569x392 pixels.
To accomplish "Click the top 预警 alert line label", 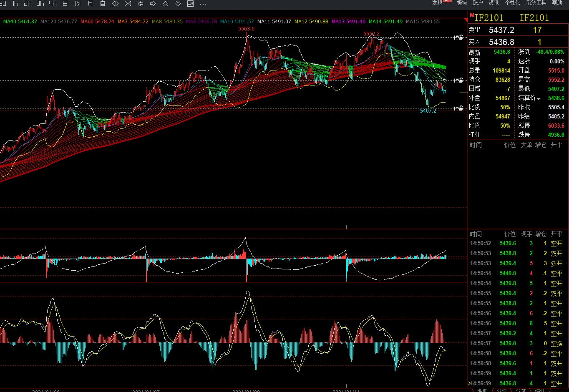I will coord(458,37).
